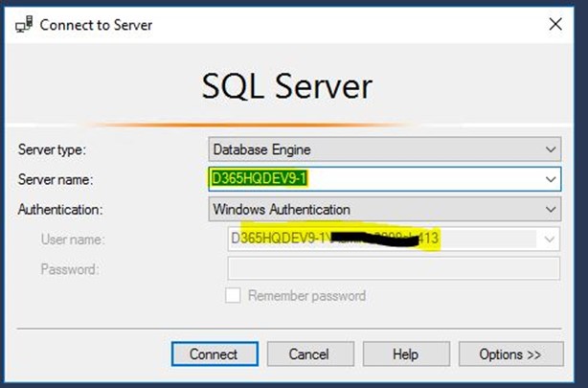The width and height of the screenshot is (588, 388).
Task: Click the Authentication label
Action: (60, 210)
